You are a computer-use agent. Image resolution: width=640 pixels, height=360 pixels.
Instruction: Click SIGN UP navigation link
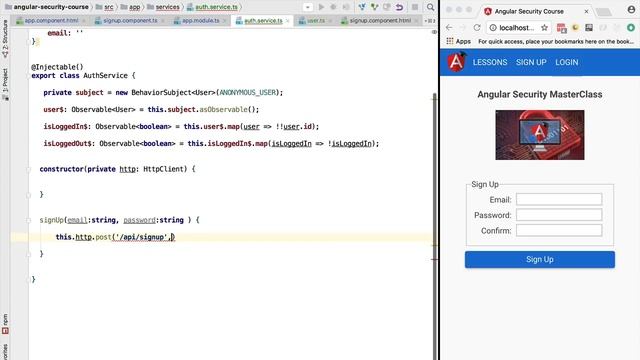pos(531,62)
